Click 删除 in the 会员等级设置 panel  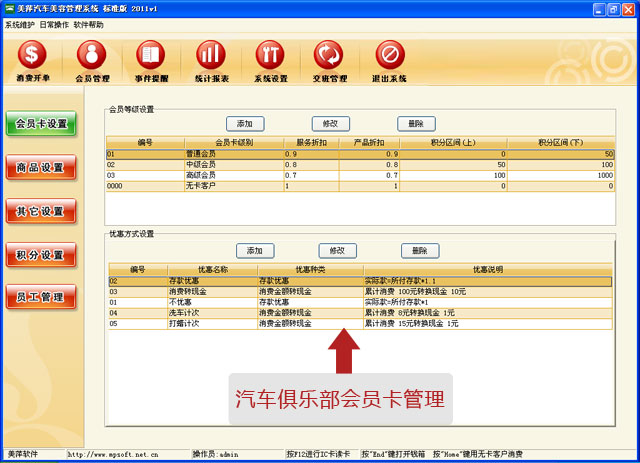[x=416, y=124]
